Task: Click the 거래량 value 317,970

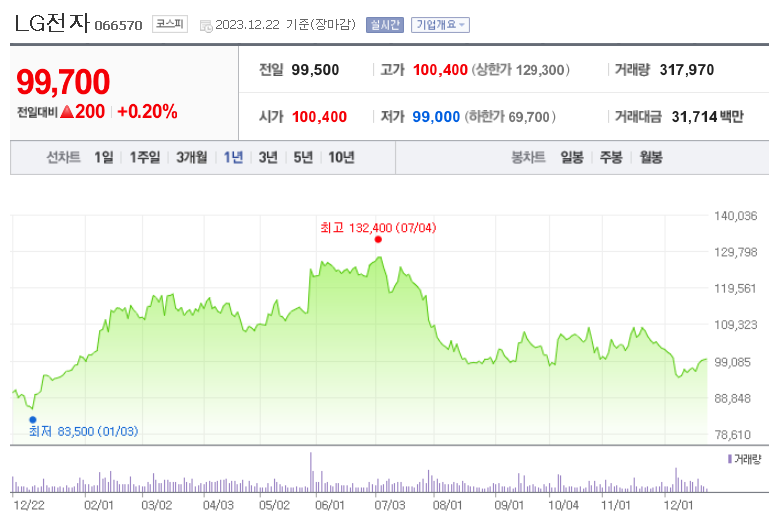Action: tap(687, 70)
